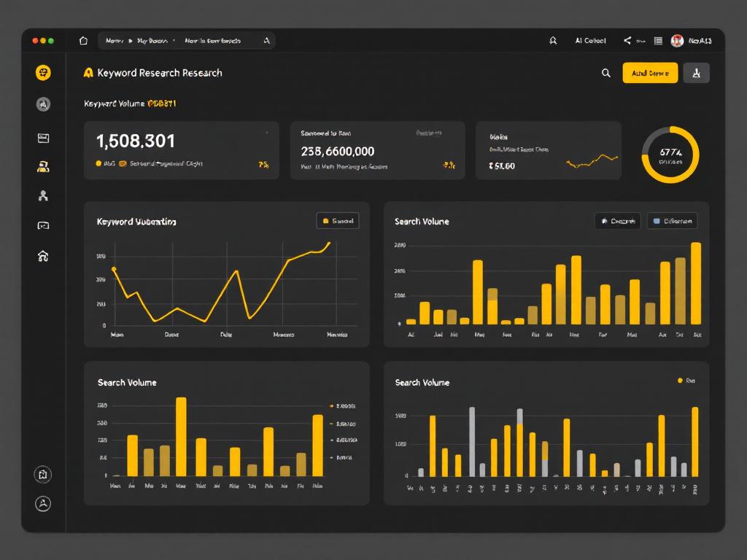Expand the sidebar help expander at the bottom
Viewport: 747px width, 560px height.
pyautogui.click(x=43, y=475)
